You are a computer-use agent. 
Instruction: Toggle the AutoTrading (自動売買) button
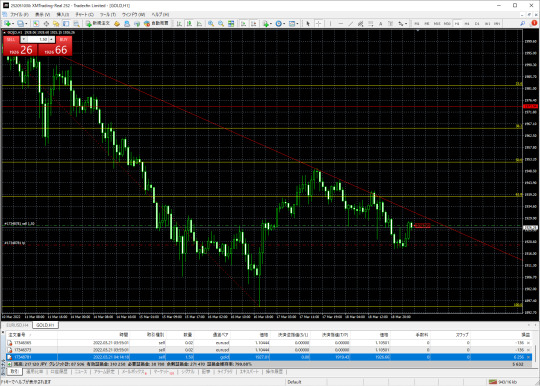[x=157, y=23]
